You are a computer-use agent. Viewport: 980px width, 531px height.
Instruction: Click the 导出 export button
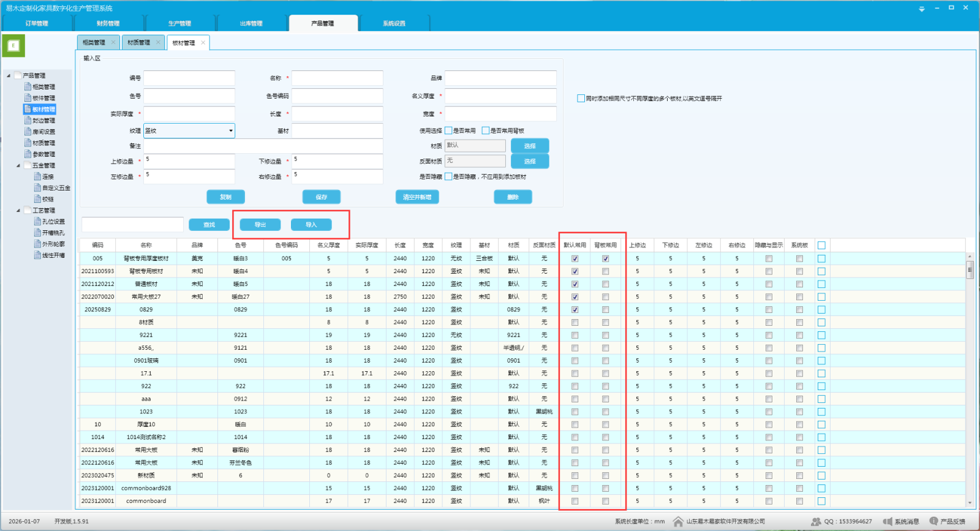(260, 225)
